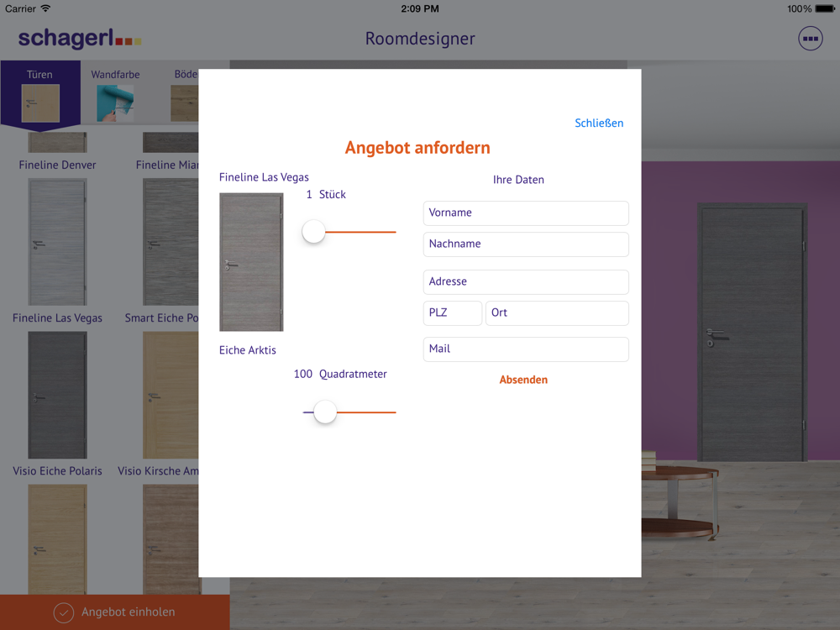
Task: Click the Angebot anfordern heading
Action: [x=417, y=148]
